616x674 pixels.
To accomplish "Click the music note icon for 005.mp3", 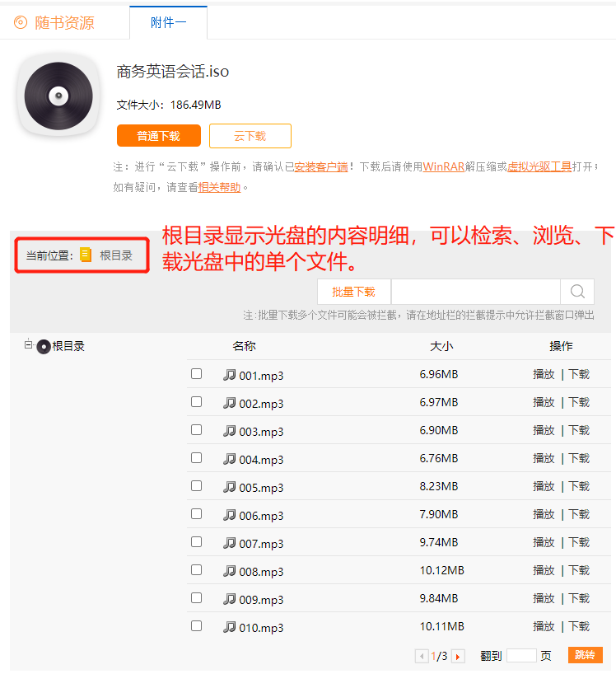I will (x=230, y=487).
